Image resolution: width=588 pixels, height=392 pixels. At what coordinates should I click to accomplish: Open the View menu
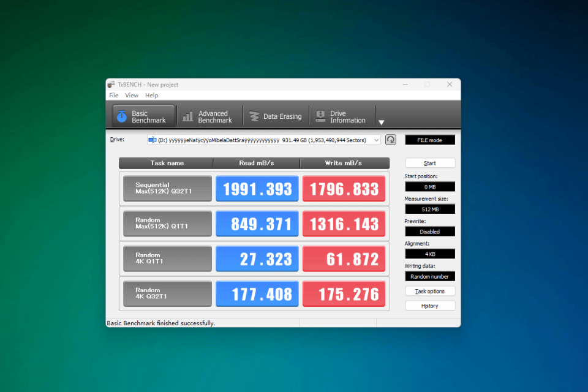(x=132, y=96)
